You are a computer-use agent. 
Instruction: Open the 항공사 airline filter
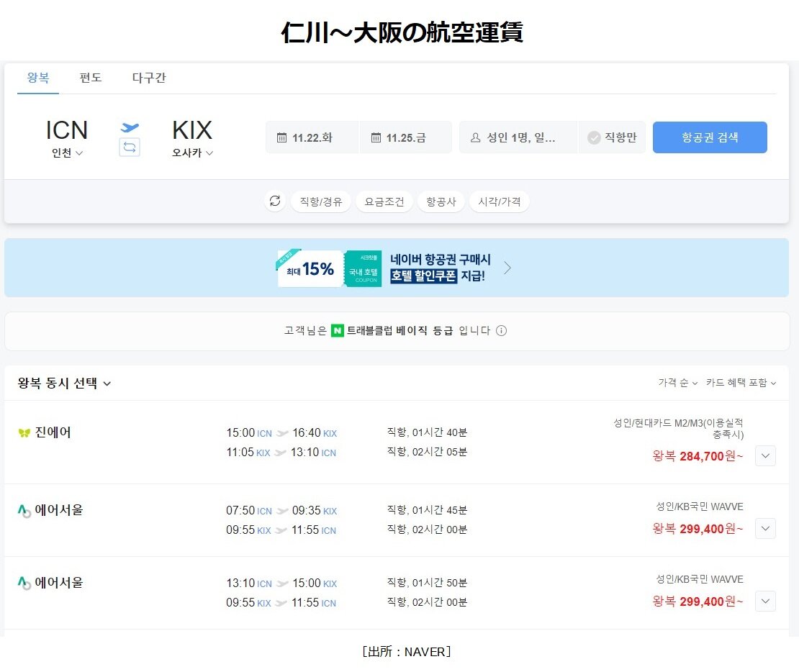click(x=441, y=201)
